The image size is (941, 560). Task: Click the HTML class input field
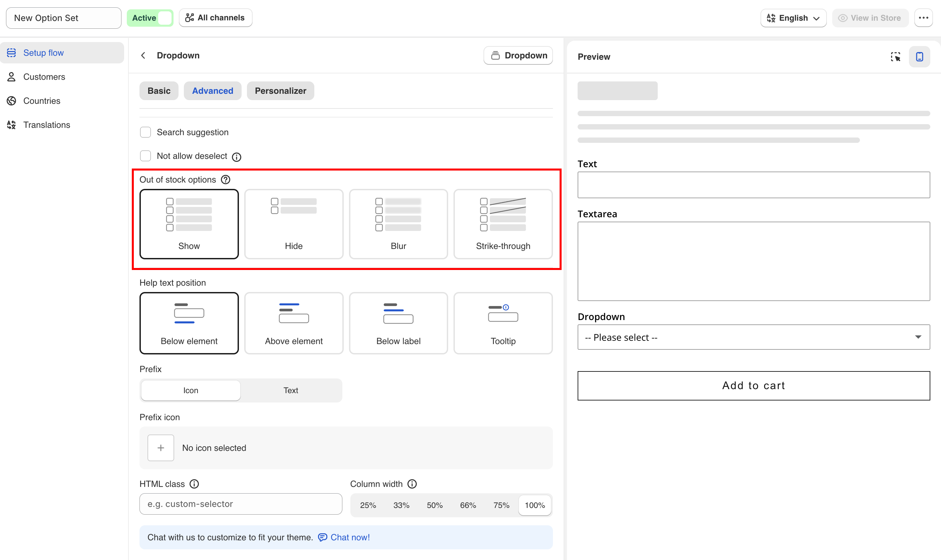(241, 504)
